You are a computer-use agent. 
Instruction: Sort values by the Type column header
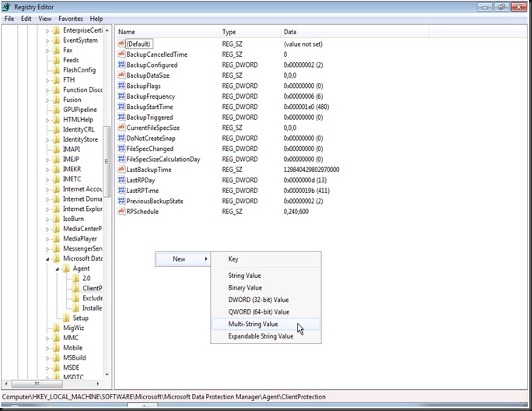229,32
